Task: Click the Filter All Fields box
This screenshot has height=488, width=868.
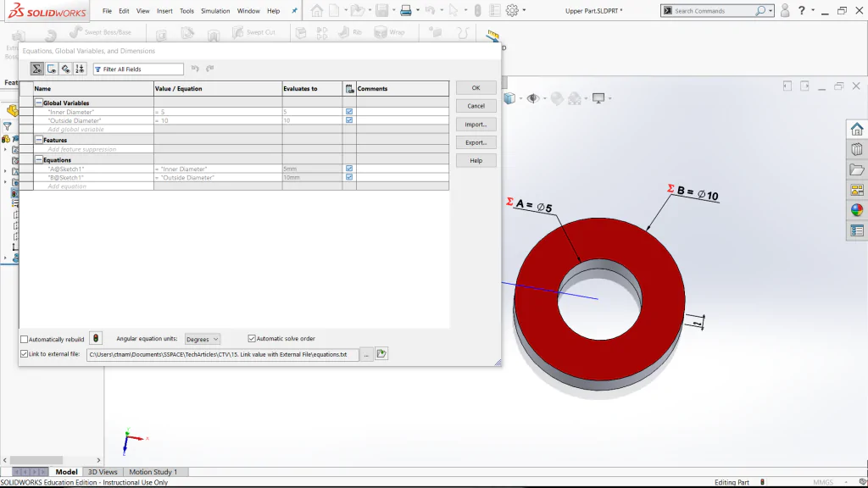Action: (x=138, y=69)
